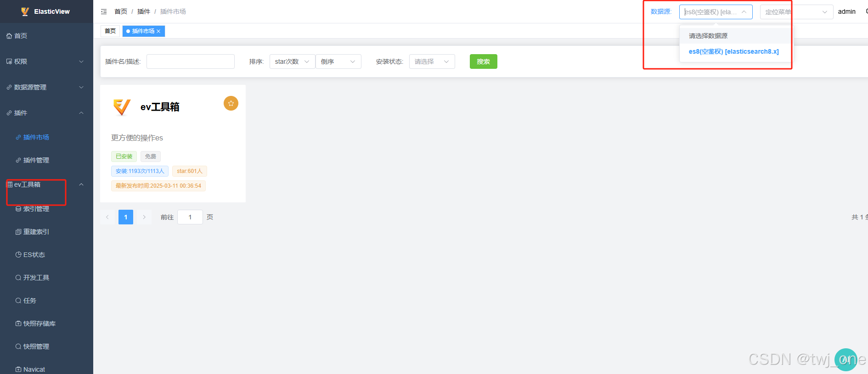Open 索引管理 menu item
The height and width of the screenshot is (374, 868).
[36, 209]
